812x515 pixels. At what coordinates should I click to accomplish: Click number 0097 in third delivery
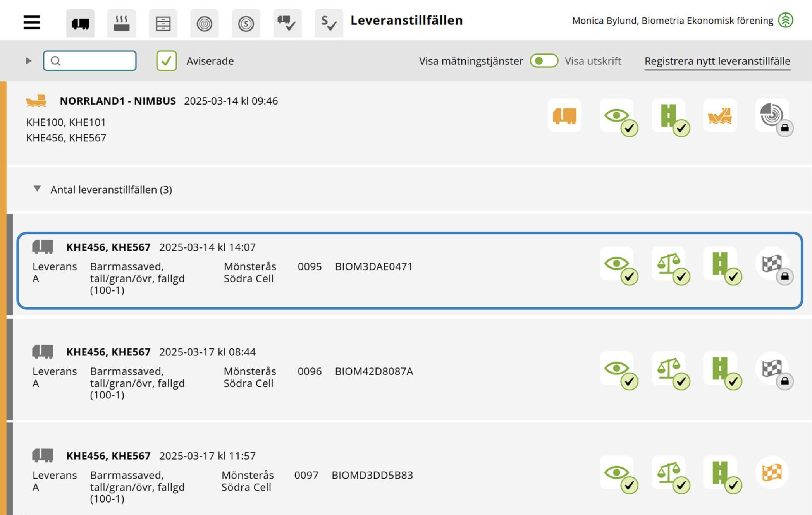(306, 475)
